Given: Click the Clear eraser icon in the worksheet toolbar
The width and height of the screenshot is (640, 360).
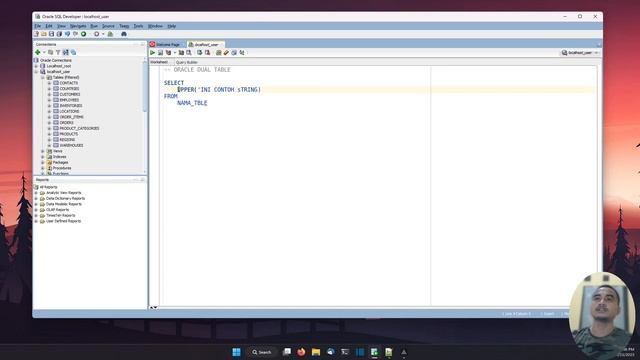Looking at the screenshot, I should (x=226, y=53).
